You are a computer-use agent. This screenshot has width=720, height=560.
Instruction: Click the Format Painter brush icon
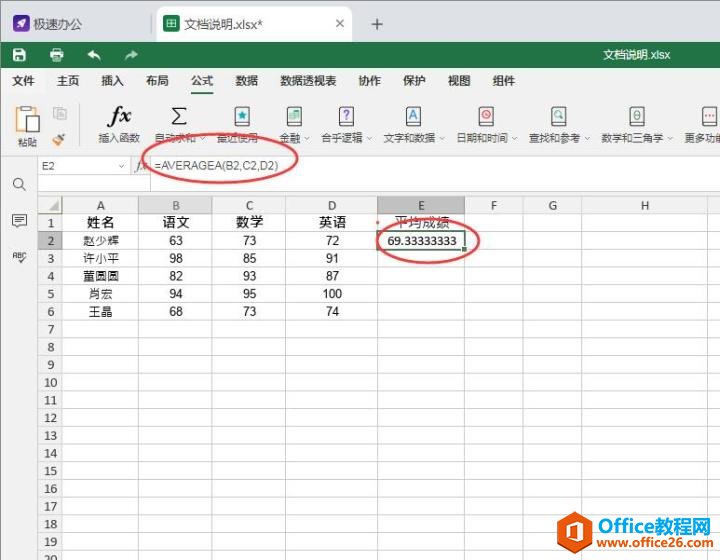[x=59, y=139]
